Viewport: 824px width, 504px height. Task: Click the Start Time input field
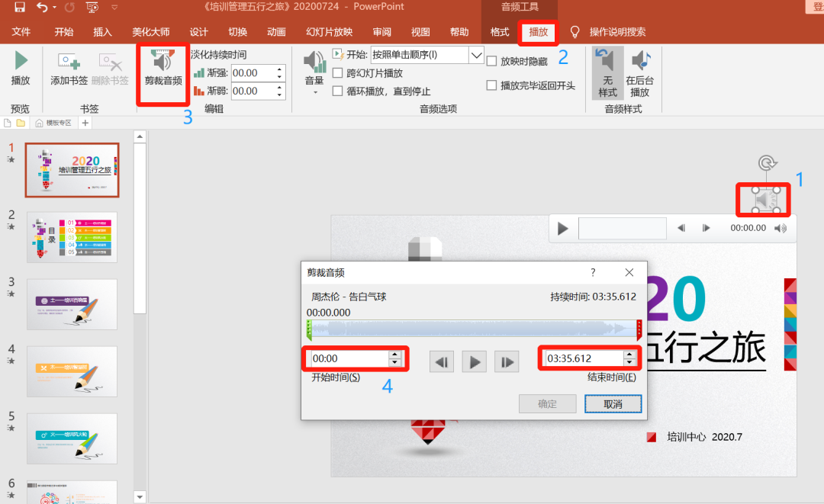[349, 358]
